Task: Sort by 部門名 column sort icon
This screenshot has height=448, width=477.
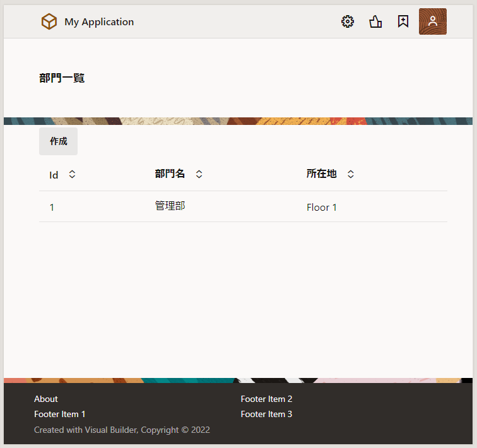Action: [199, 174]
